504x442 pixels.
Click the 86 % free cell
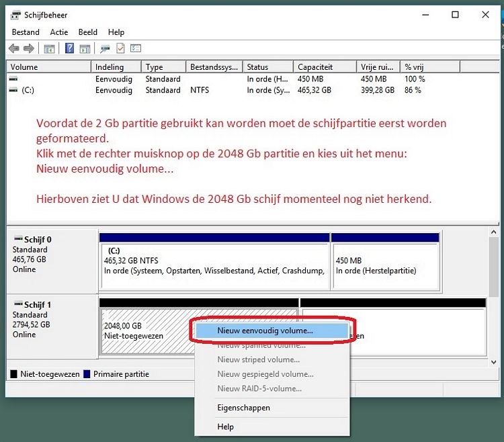[413, 90]
